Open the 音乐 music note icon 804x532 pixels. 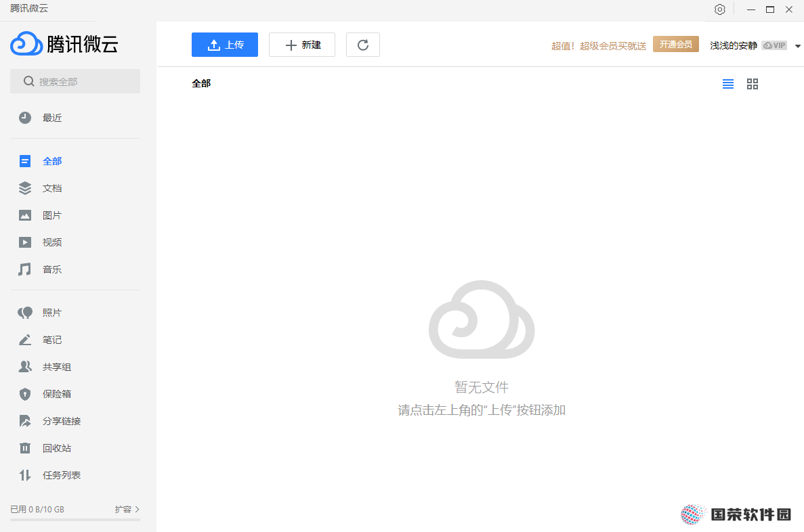pos(24,269)
